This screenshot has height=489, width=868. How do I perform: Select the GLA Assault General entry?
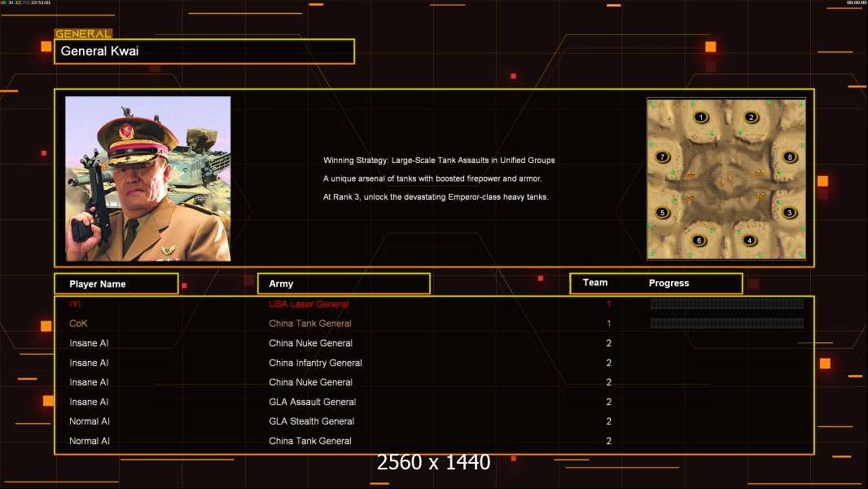(x=312, y=402)
